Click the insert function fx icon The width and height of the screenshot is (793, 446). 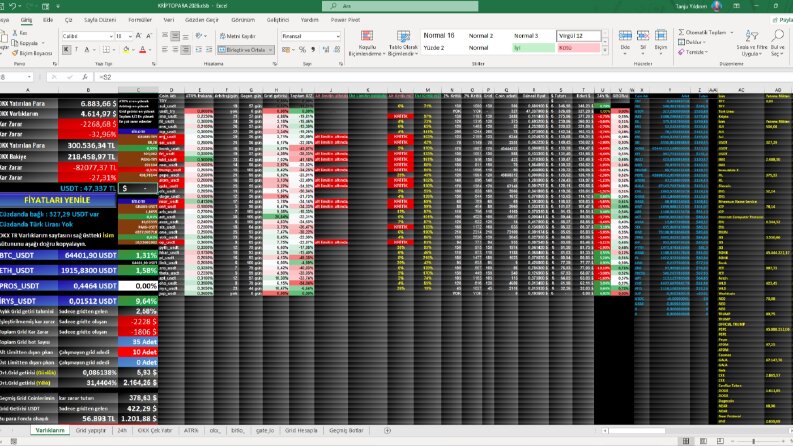(85, 77)
